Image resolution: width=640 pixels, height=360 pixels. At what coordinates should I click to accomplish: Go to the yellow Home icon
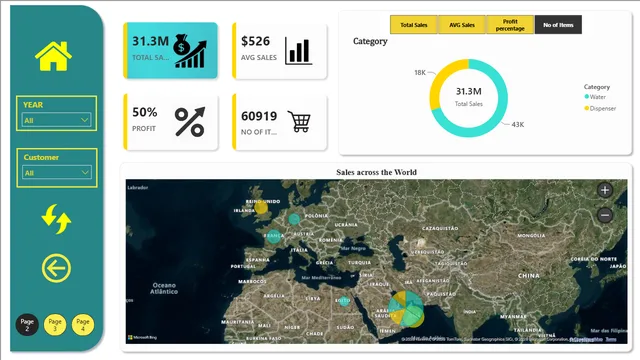tap(53, 56)
